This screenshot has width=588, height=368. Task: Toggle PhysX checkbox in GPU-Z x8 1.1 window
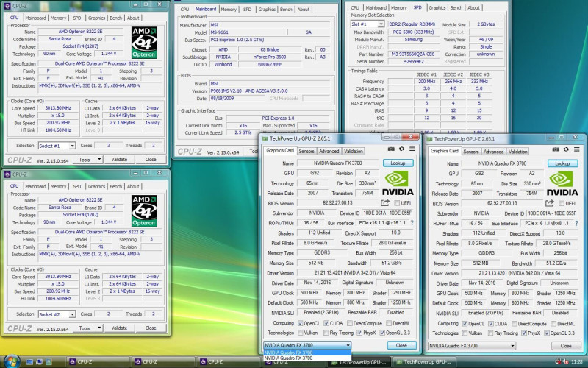click(x=524, y=333)
